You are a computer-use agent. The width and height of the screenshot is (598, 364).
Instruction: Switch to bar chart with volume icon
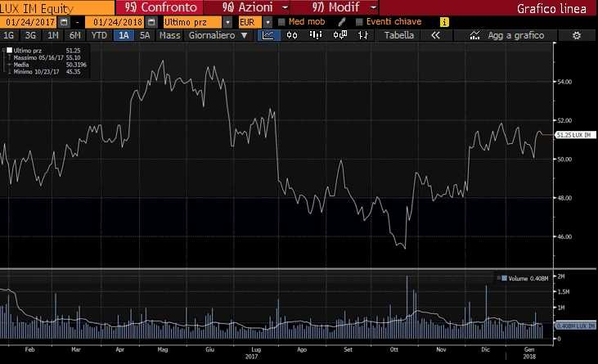pyautogui.click(x=316, y=35)
